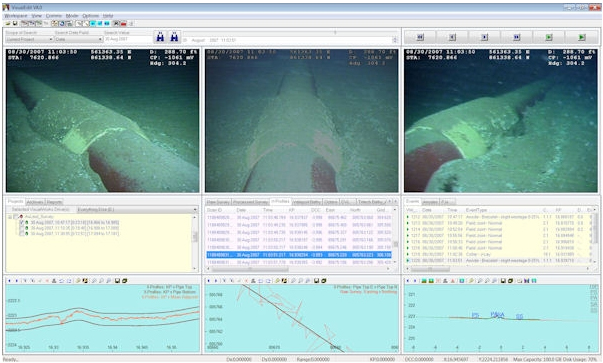Select the 11:02:38 Cable event row
Screen dimensions: 603x363
pos(499,254)
